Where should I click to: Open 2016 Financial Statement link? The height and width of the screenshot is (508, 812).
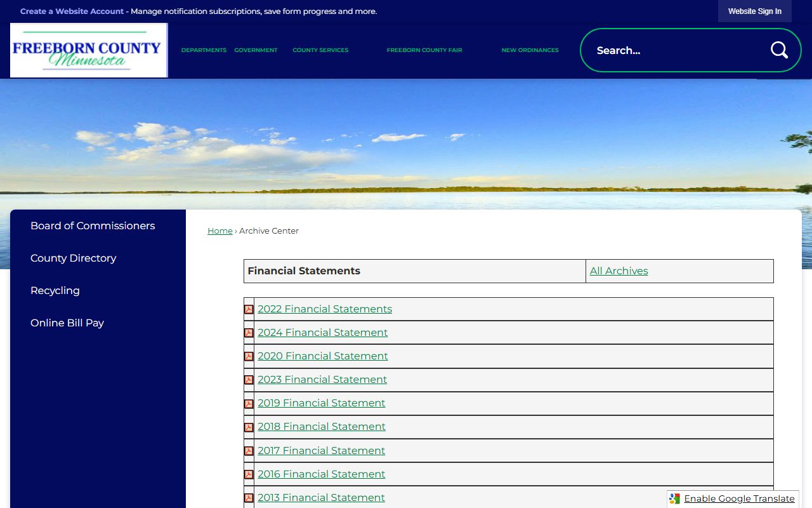321,474
